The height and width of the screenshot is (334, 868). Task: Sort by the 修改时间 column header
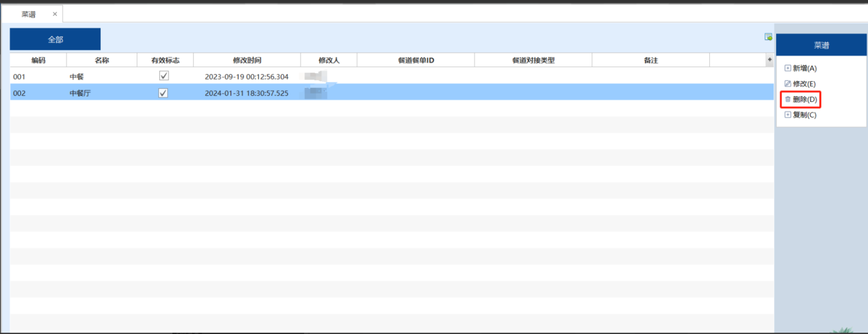[247, 60]
